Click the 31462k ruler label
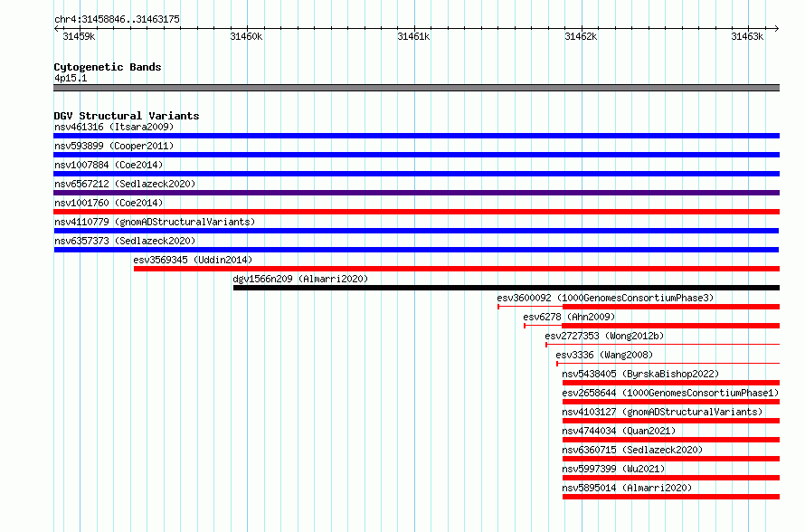Screen dimensions: 805x532 click(582, 36)
